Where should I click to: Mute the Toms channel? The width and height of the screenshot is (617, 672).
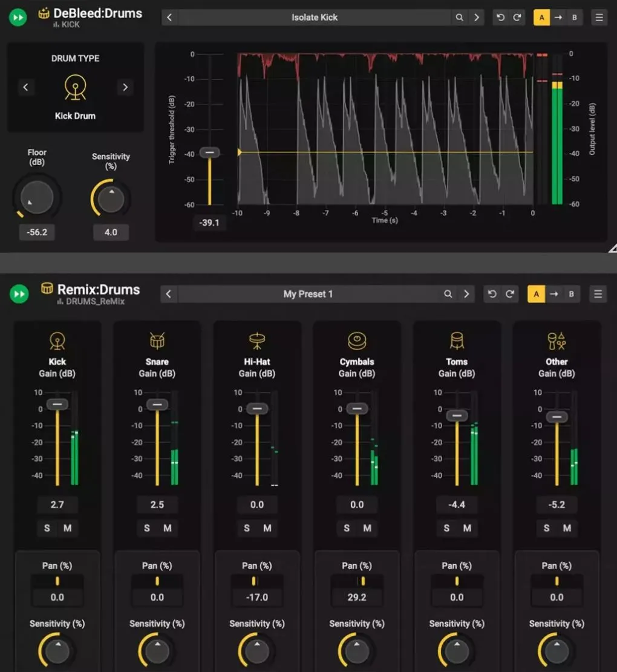point(467,528)
